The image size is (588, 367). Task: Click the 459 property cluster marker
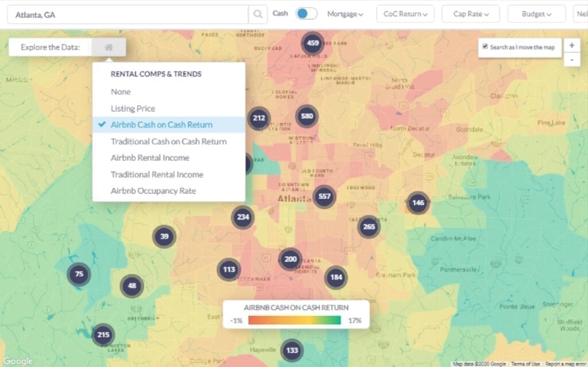pos(313,43)
